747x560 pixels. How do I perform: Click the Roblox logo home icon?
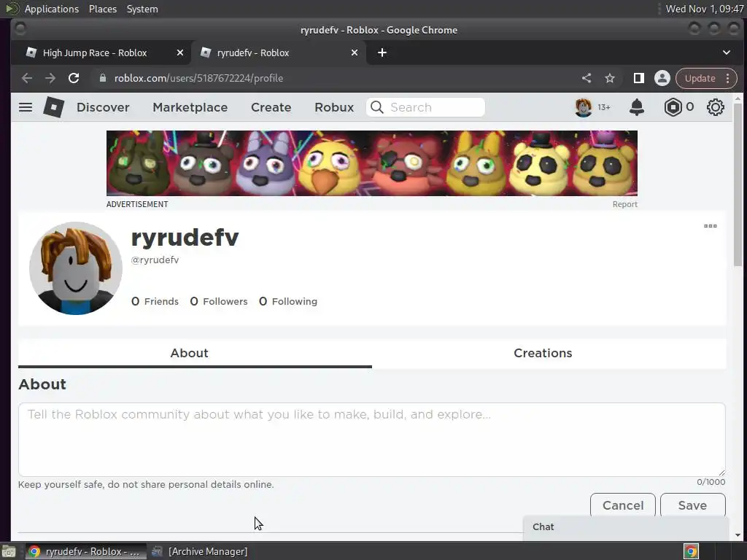pos(54,107)
